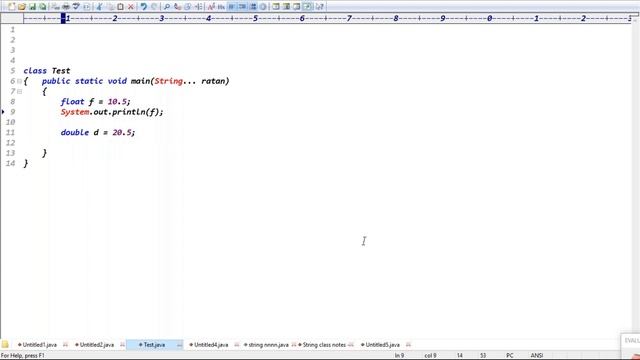
Task: Toggle the Line number toolbar icon
Action: (x=242, y=7)
